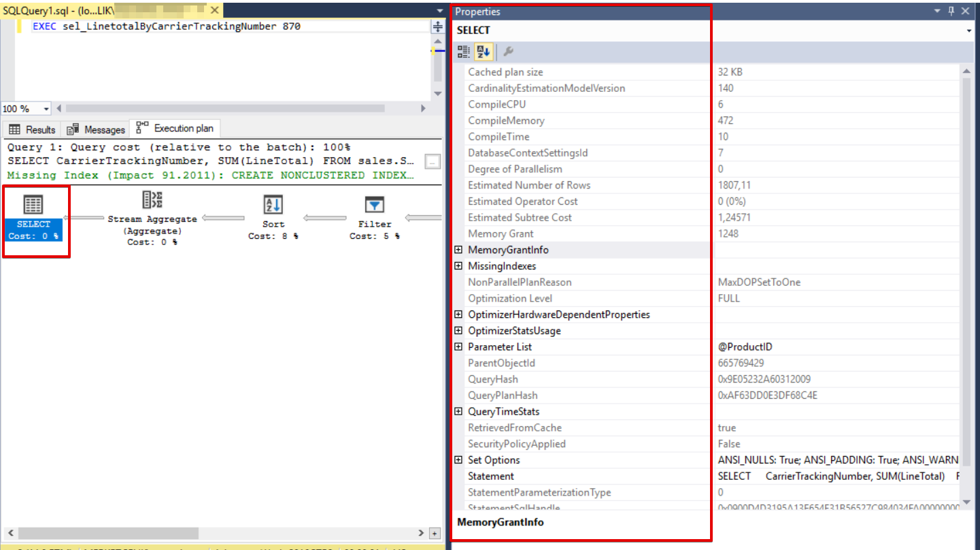Viewport: 980px width, 550px height.
Task: Select the DatabaseContextSettingsId row
Action: pos(707,153)
